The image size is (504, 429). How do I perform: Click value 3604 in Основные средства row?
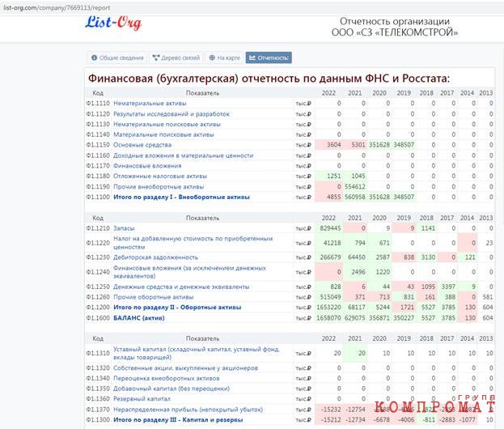coord(333,145)
